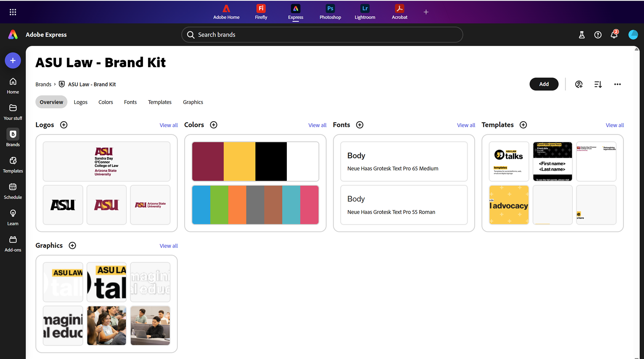644x359 pixels.
Task: Click the Search brands field
Action: 322,35
